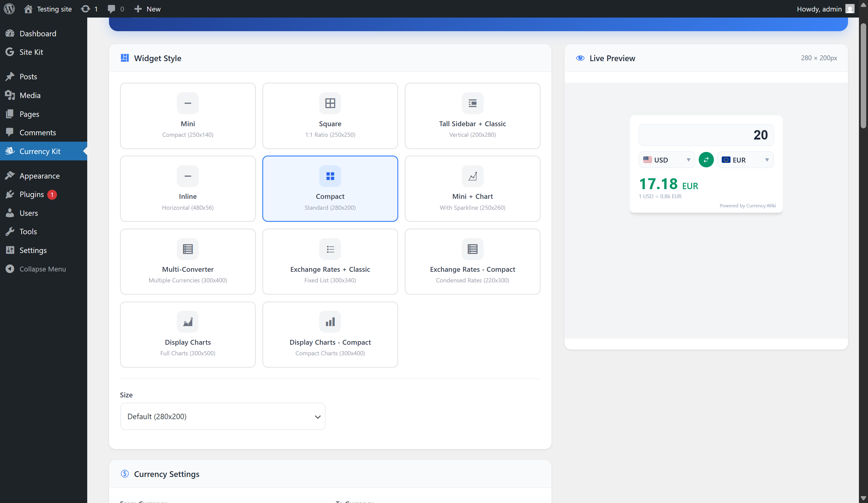Select the Mini widget style option
The width and height of the screenshot is (868, 503).
188,116
